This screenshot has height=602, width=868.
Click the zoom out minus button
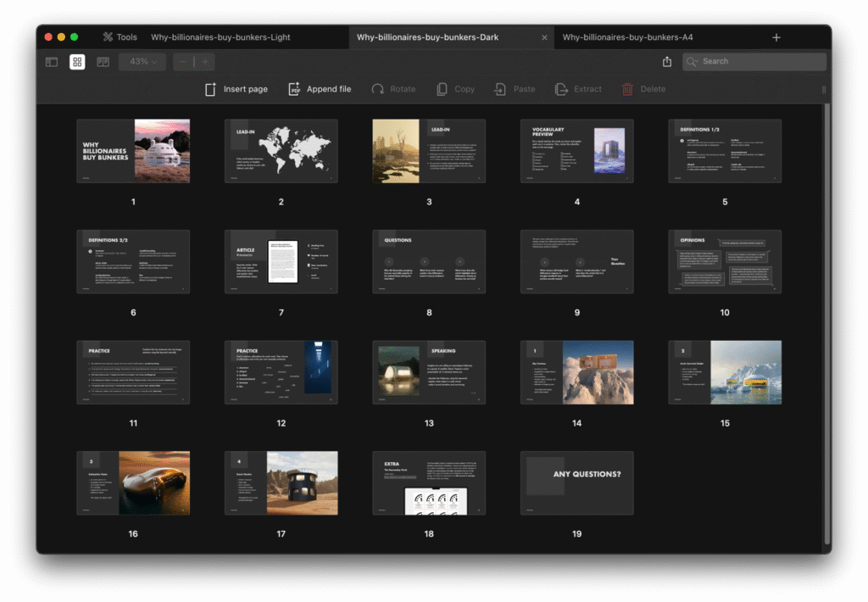[x=184, y=62]
